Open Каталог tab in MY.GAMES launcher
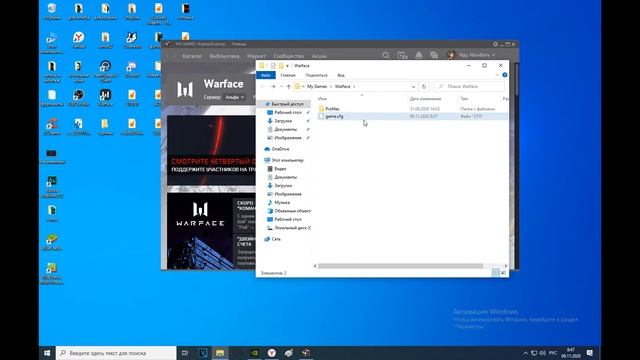Viewport: 640px width, 360px height. (192, 56)
